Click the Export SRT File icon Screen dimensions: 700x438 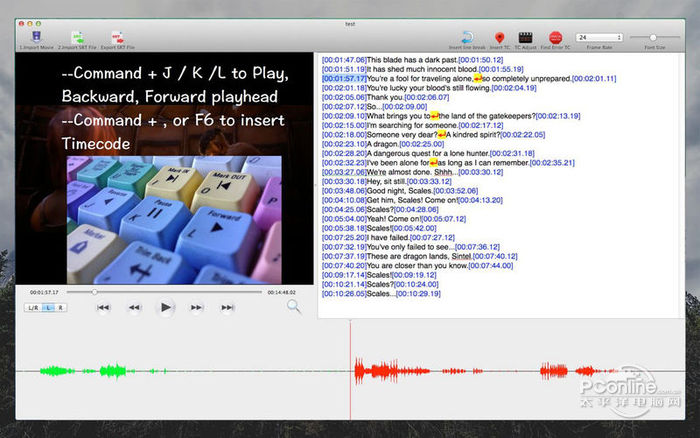pos(117,37)
